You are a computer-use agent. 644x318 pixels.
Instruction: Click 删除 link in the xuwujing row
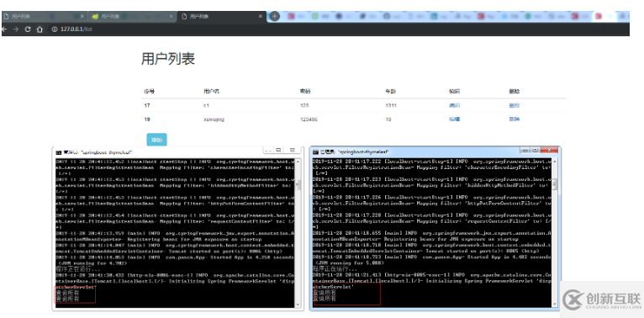point(515,119)
